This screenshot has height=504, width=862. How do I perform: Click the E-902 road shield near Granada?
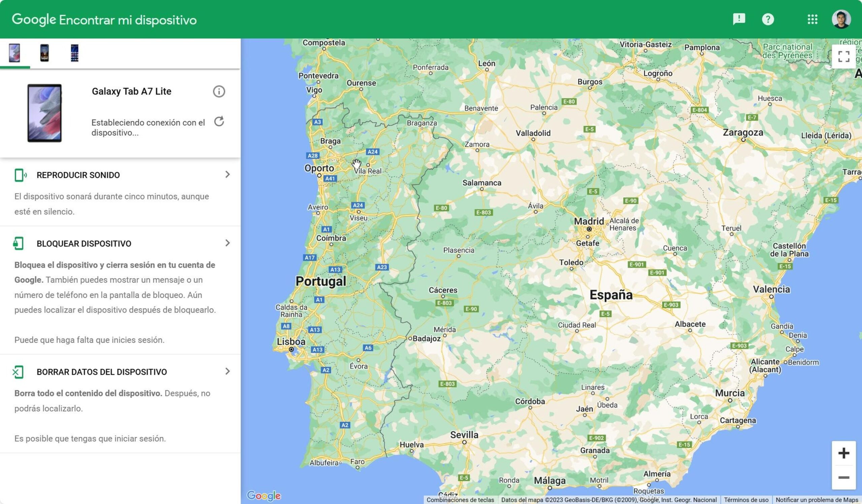tap(596, 438)
